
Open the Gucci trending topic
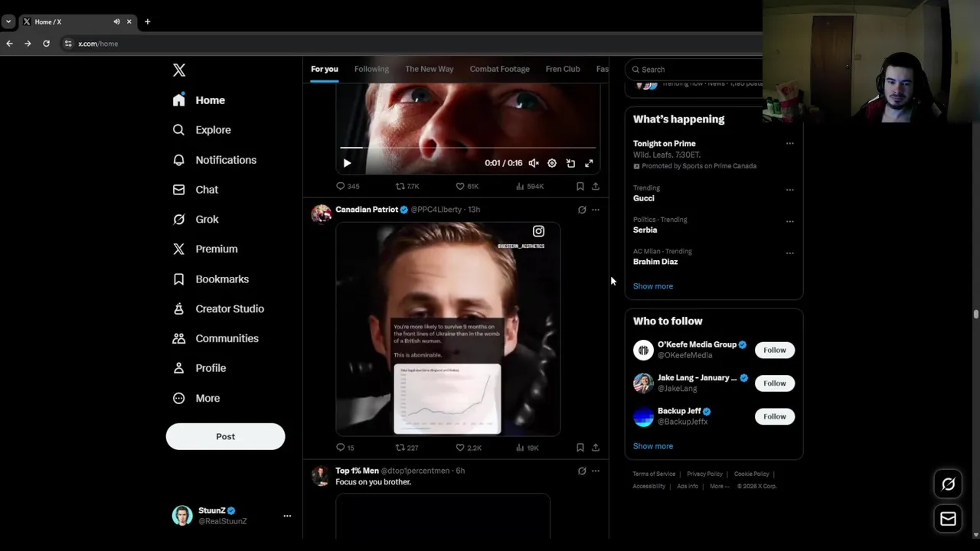[644, 198]
